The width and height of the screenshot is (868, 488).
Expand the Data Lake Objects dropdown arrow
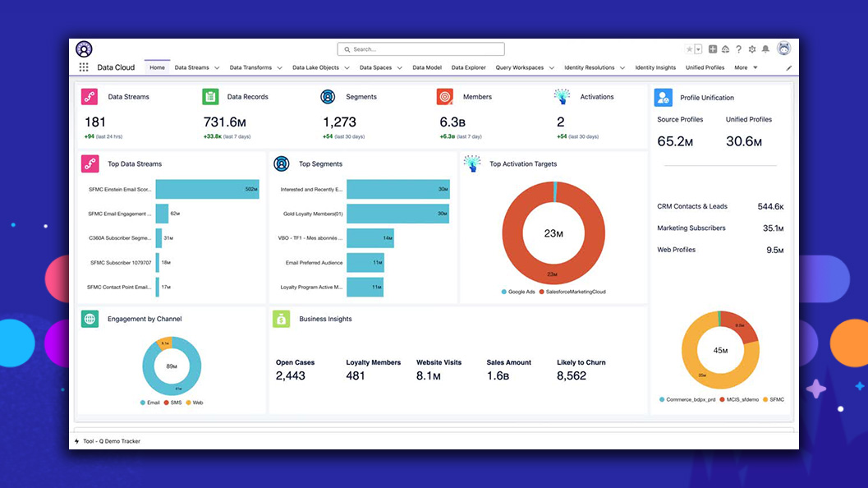click(347, 68)
